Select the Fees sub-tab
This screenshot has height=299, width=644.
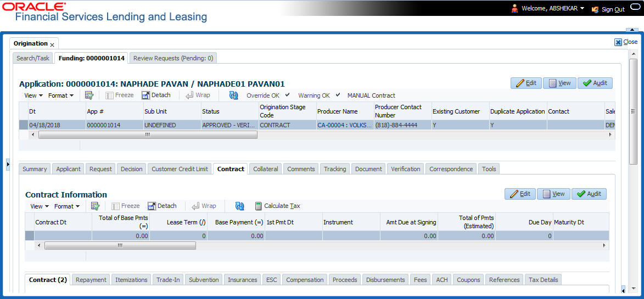tap(420, 279)
